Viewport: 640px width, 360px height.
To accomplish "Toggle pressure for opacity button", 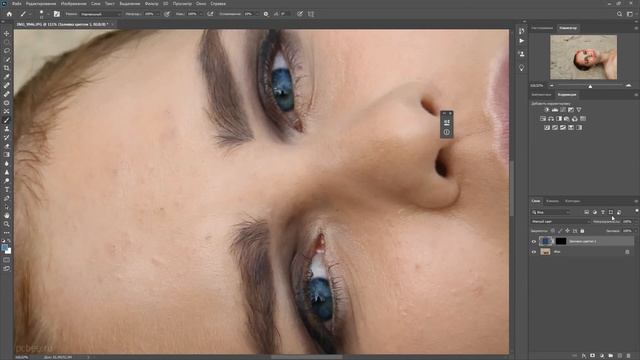I will click(x=167, y=14).
